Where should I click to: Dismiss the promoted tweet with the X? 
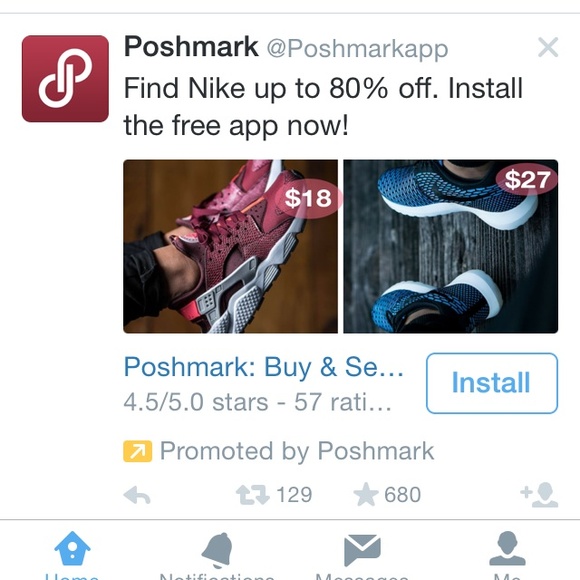pyautogui.click(x=548, y=47)
